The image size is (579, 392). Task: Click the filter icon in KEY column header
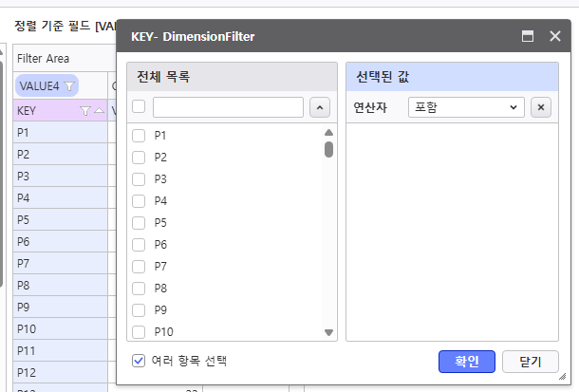[85, 111]
